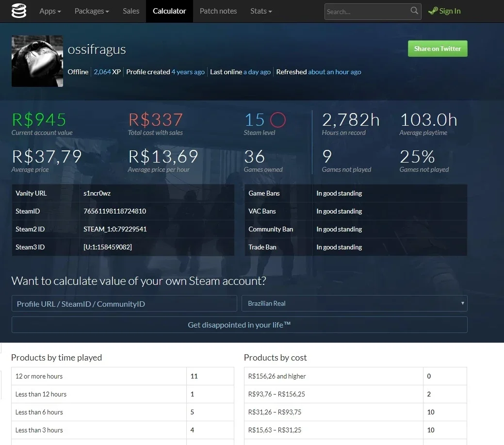Click the ossifragus profile name
504x445 pixels.
97,49
